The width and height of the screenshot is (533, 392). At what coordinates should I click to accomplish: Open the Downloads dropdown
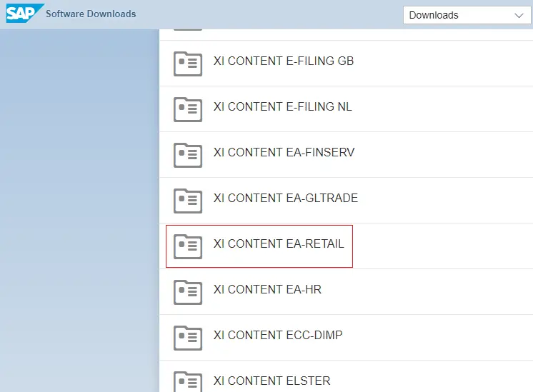[467, 15]
